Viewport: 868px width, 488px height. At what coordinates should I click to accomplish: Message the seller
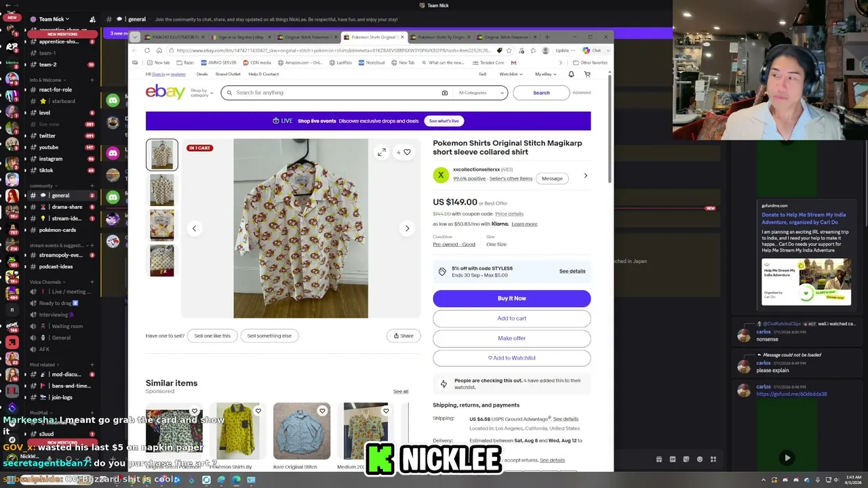552,178
